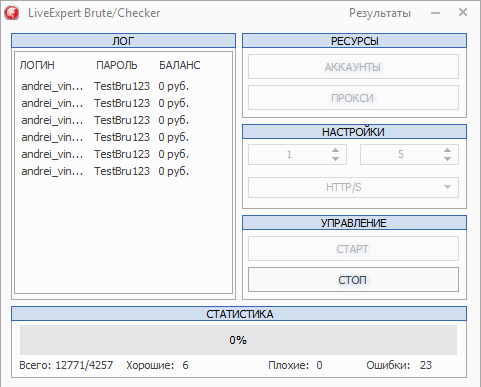Click the СТАТИСТИКА panel header
This screenshot has height=387, width=481.
coord(239,314)
